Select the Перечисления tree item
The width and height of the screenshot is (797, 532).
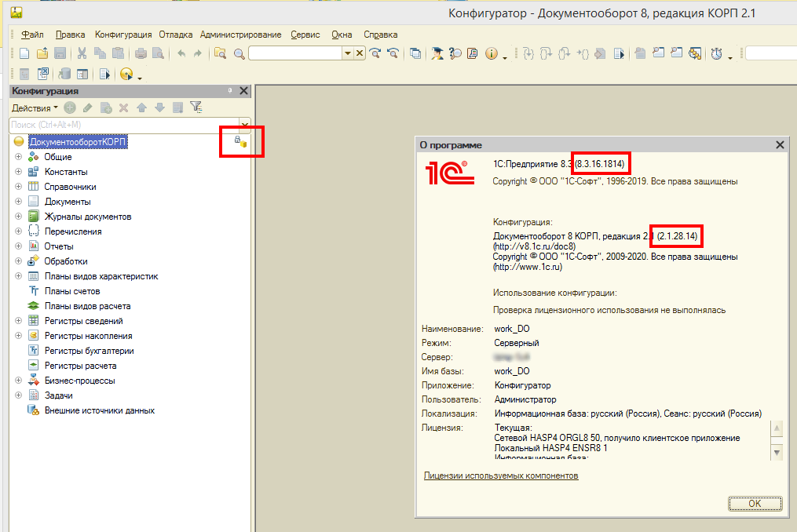pyautogui.click(x=73, y=231)
